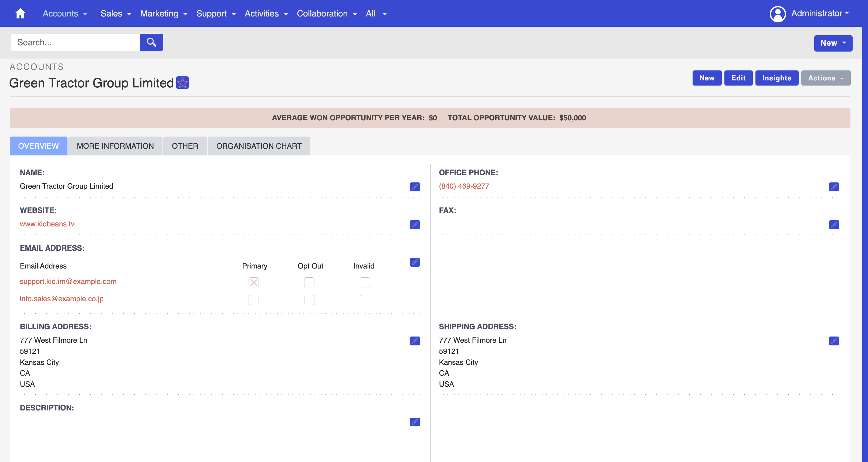Switch to the Organisation Chart tab
Screen dimensions: 868x462
(x=259, y=146)
